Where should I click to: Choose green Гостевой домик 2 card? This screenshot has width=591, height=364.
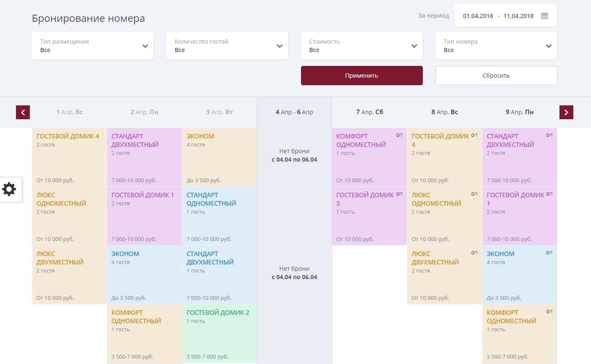(219, 334)
